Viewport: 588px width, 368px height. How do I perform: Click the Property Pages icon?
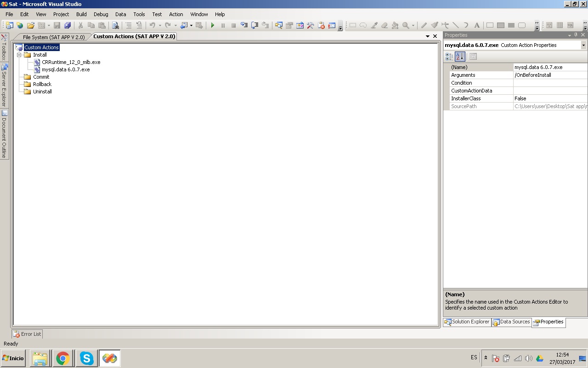point(473,57)
